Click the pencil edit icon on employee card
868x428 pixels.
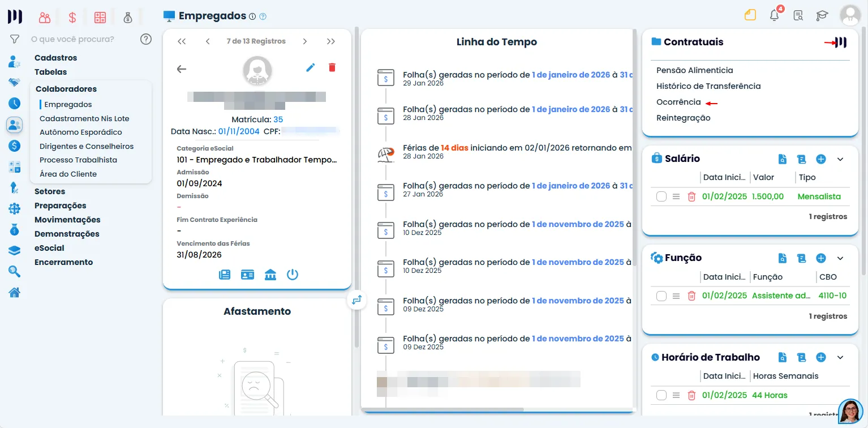click(x=310, y=68)
